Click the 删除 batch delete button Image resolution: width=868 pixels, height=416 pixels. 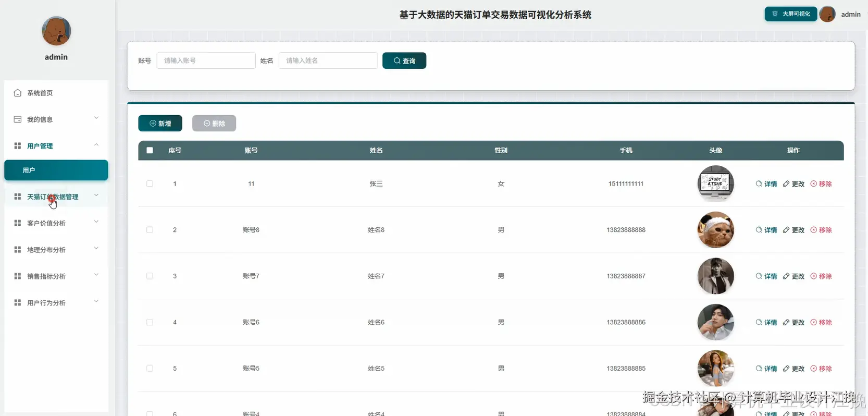pyautogui.click(x=214, y=123)
